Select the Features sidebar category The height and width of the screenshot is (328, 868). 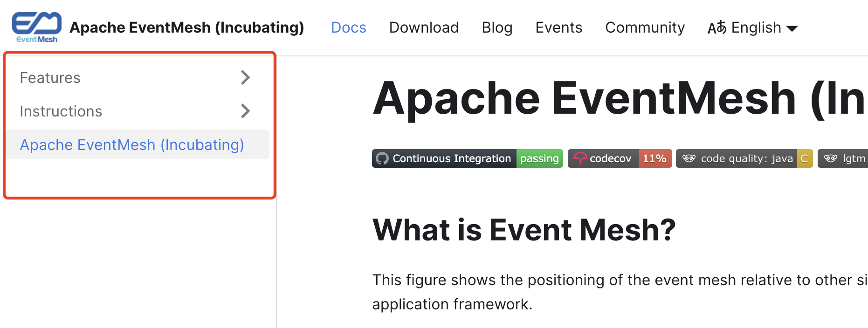50,77
